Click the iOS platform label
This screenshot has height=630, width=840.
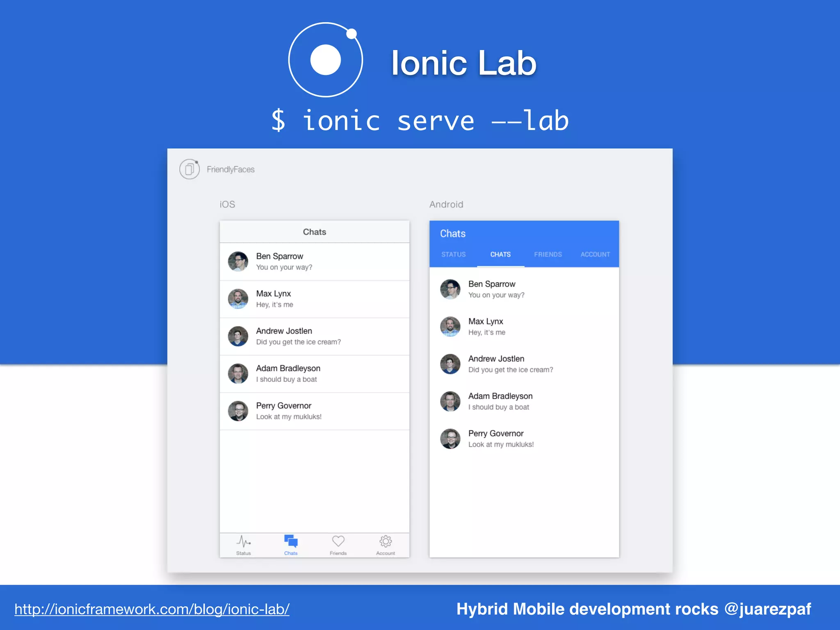pyautogui.click(x=227, y=204)
